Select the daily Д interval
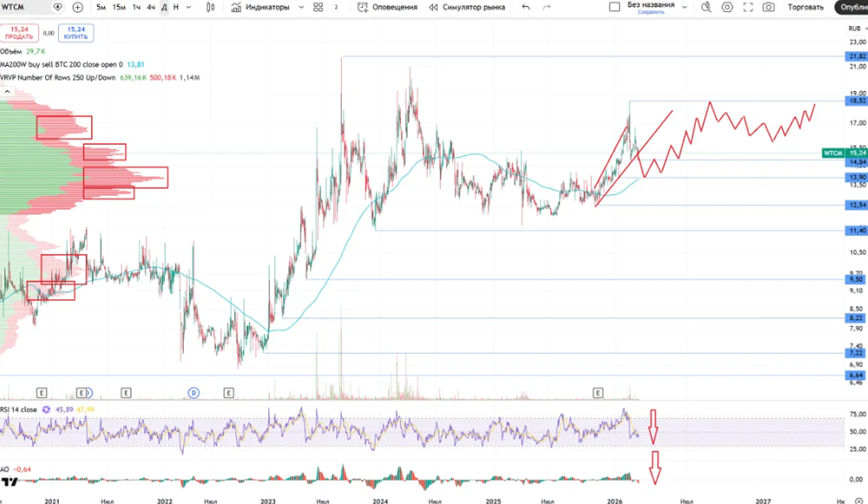Viewport: 868px width, 504px height. point(164,7)
